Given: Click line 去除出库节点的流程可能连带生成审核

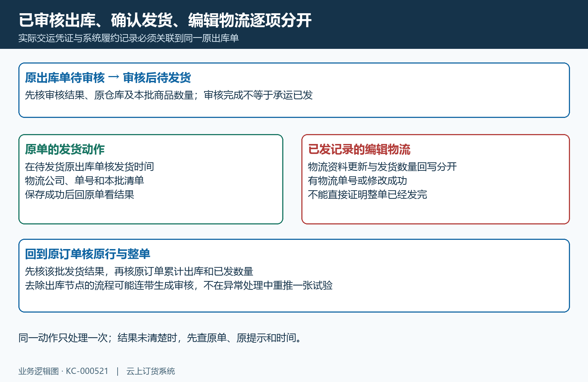Looking at the screenshot, I should point(109,285).
